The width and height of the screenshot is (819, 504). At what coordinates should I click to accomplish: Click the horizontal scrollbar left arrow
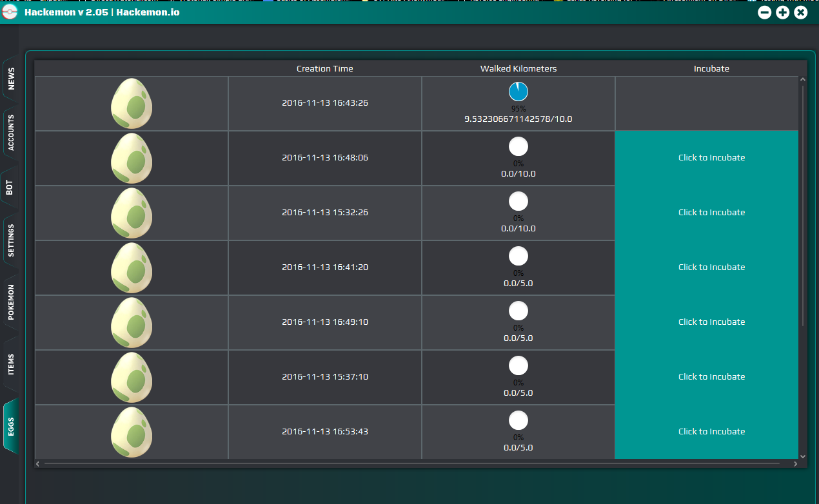(x=38, y=463)
